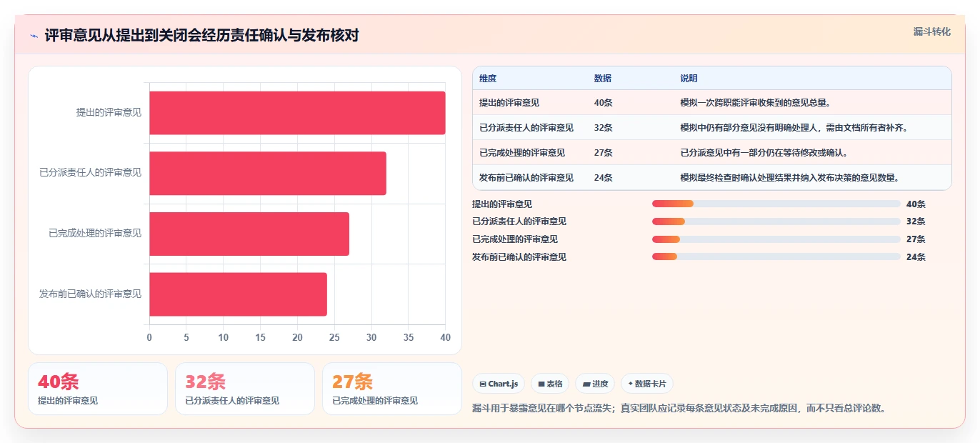Click description 模拟一次跨职能评审收集到的意见总量
The image size is (980, 443).
756,103
